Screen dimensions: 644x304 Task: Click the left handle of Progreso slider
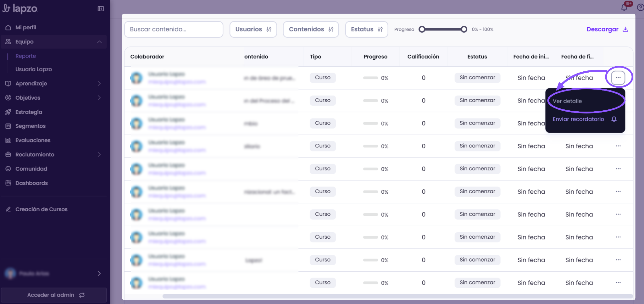[422, 29]
